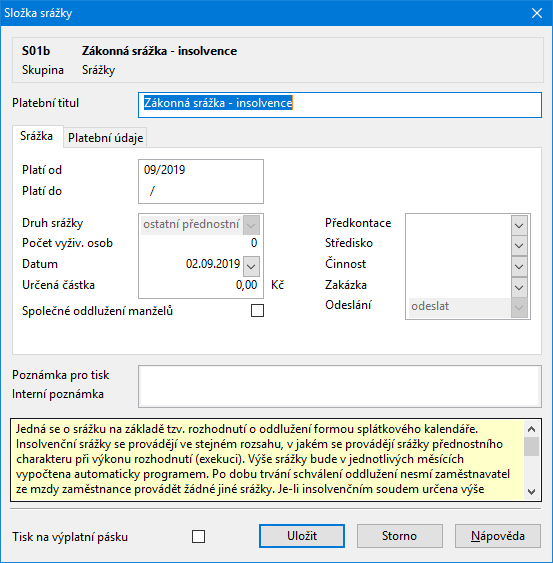The height and width of the screenshot is (563, 553).
Task: Click the Platí do date field
Action: click(x=201, y=191)
